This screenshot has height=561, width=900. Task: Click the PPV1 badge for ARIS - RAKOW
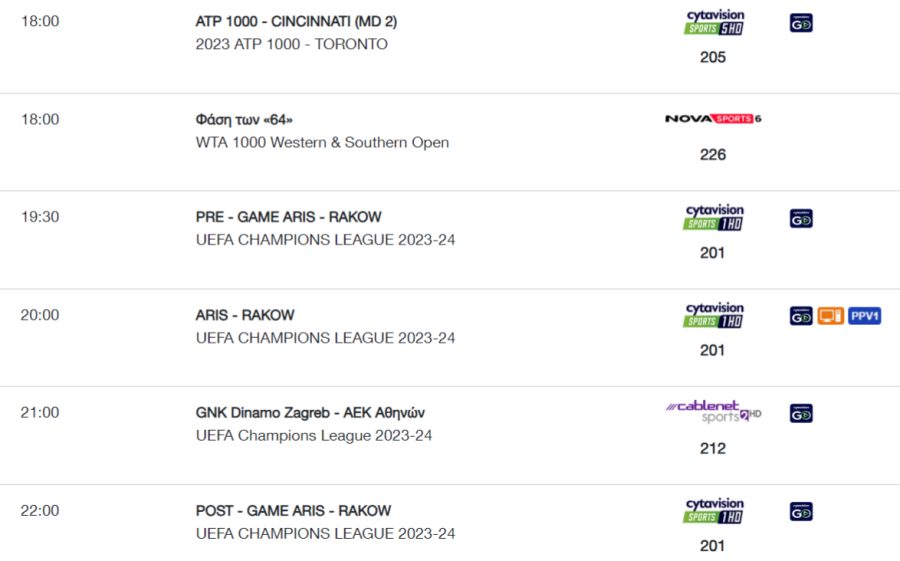tap(864, 316)
